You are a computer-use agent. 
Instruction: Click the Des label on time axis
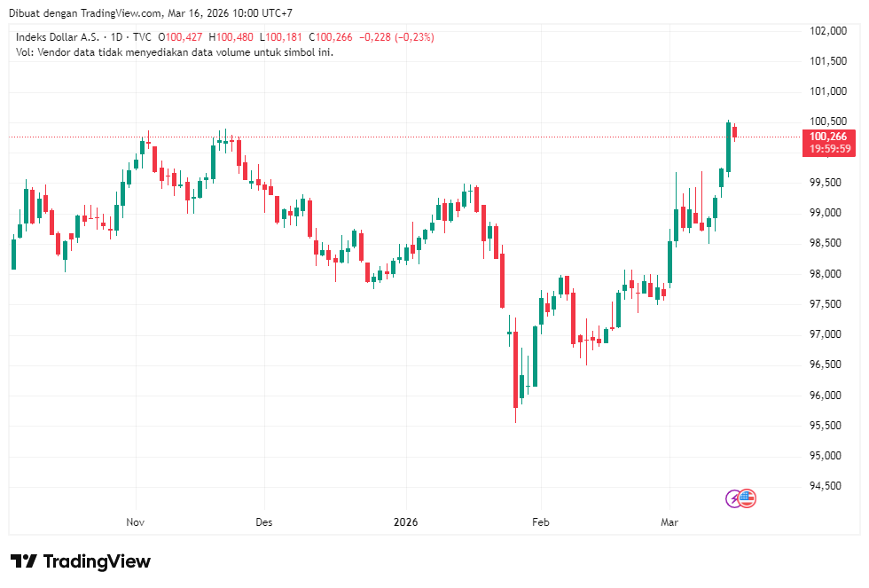point(264,522)
